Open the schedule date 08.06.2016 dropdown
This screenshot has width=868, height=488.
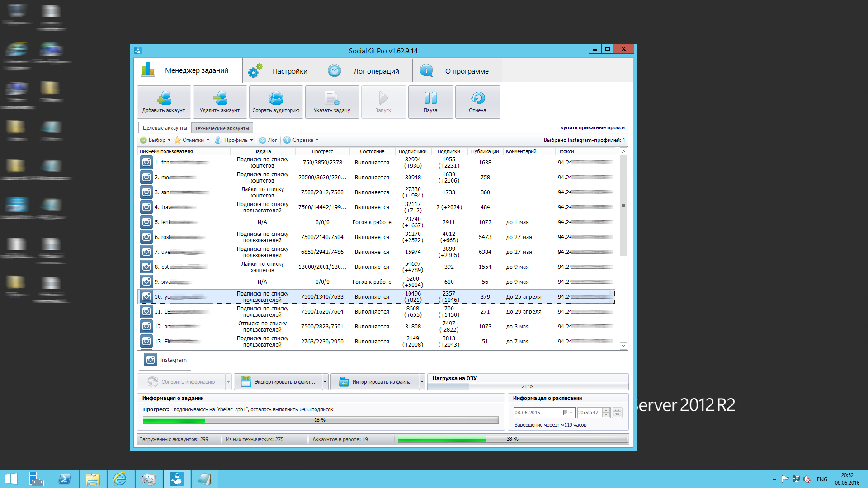click(568, 413)
